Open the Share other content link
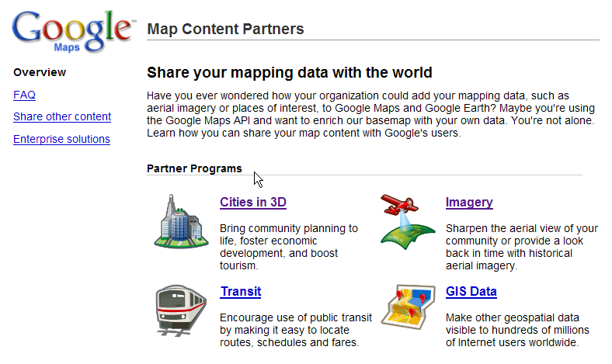612x364 pixels. [x=62, y=116]
